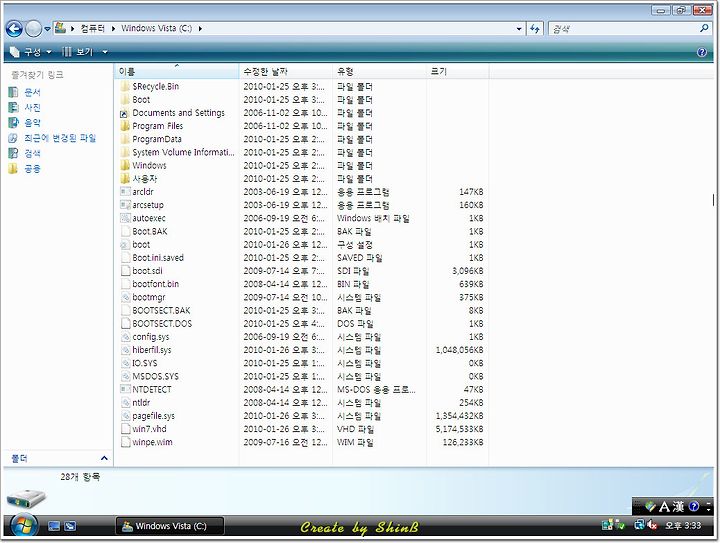Select bootfont.bin file name
The width and height of the screenshot is (720, 543).
tap(156, 284)
